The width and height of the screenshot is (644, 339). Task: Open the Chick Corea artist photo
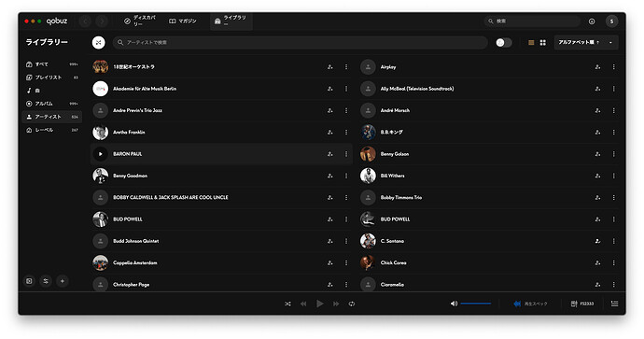(x=368, y=263)
